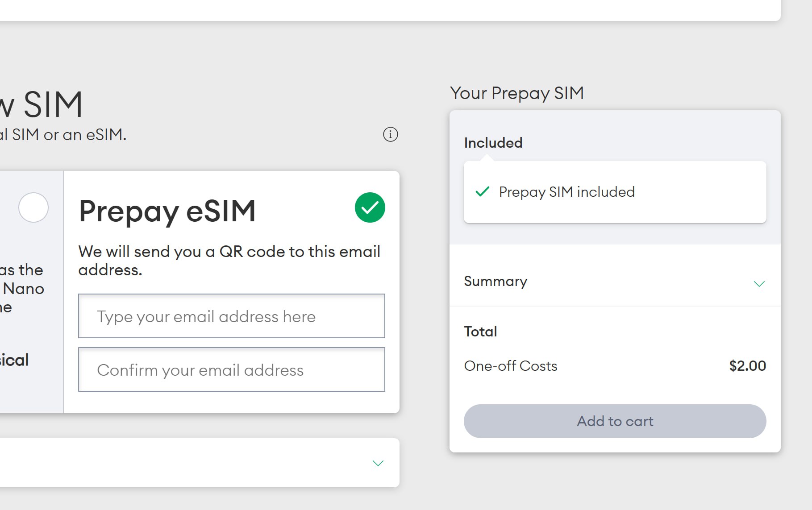Click the $2.00 one-off cost amount
The width and height of the screenshot is (812, 510).
[747, 366]
